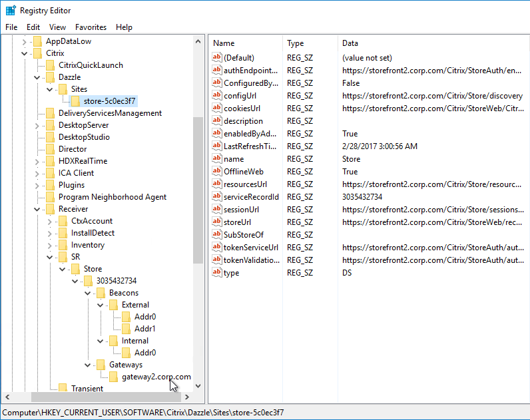Click the string icon beside (Default) value
Screen dimensions: 530x420
(x=216, y=57)
